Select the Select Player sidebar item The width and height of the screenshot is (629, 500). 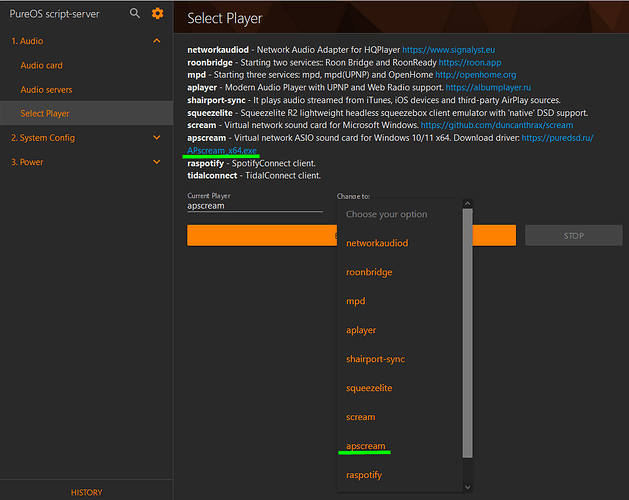click(x=86, y=114)
